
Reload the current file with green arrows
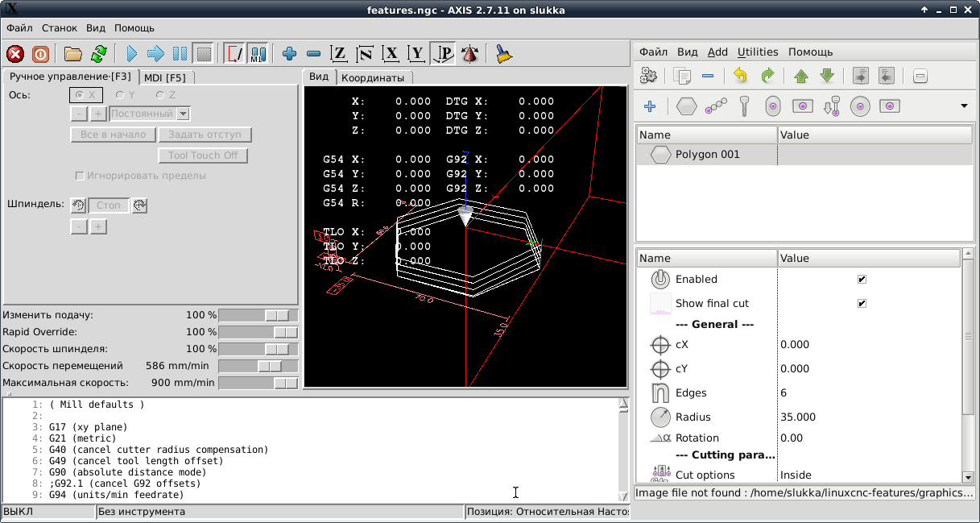tap(98, 54)
